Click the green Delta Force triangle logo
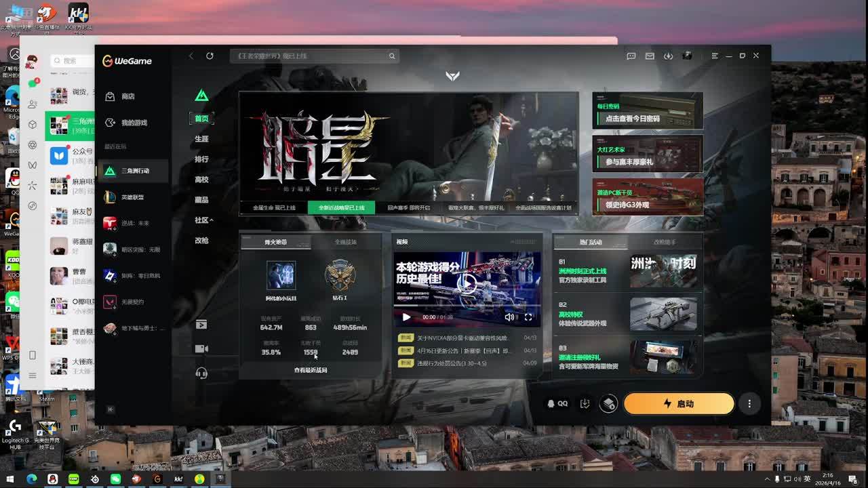This screenshot has width=868, height=488. tap(201, 96)
